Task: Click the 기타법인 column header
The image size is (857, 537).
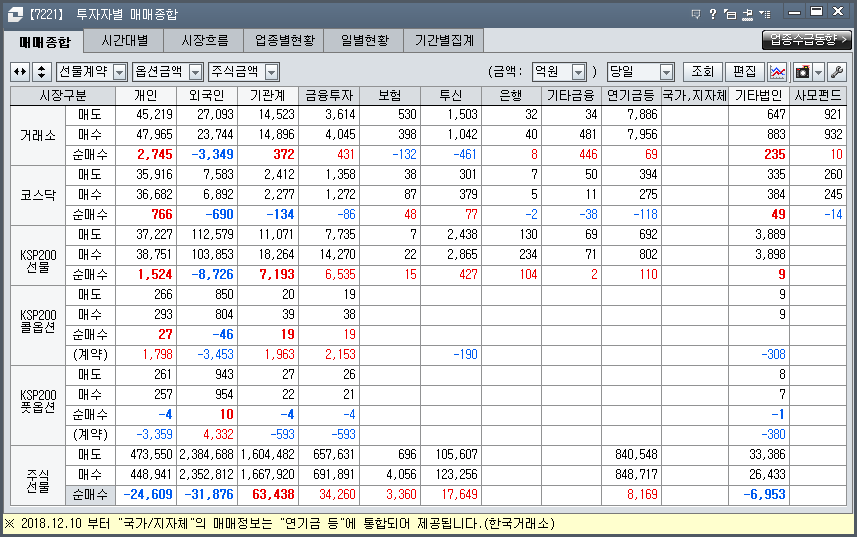Action: coord(759,96)
